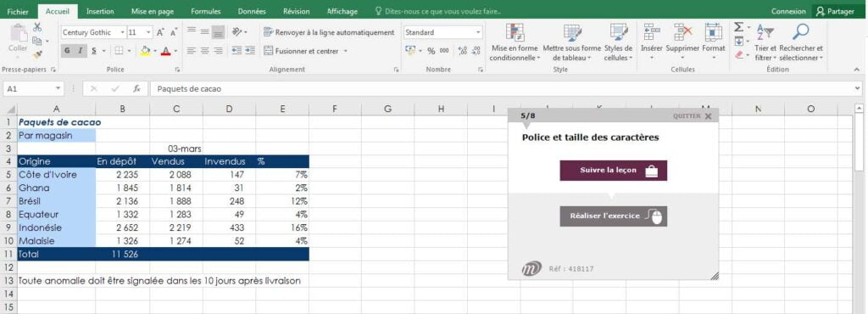Viewport: 868px width, 314px height.
Task: Click the Insérer cells button
Action: [x=652, y=42]
